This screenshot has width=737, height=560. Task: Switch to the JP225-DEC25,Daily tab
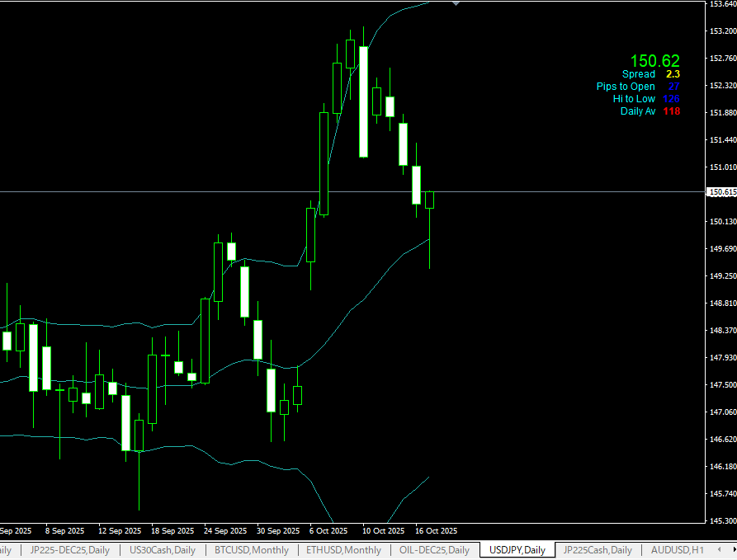click(71, 550)
